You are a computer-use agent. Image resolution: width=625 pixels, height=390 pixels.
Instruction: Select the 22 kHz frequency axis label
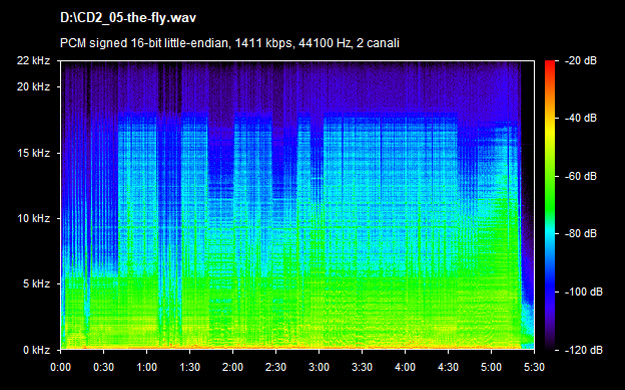pos(33,61)
